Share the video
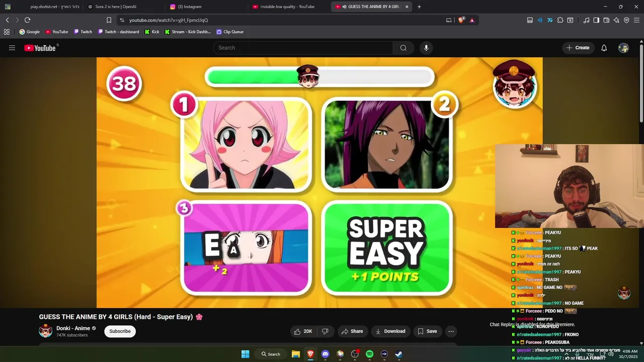Image resolution: width=644 pixels, height=362 pixels. [x=352, y=331]
